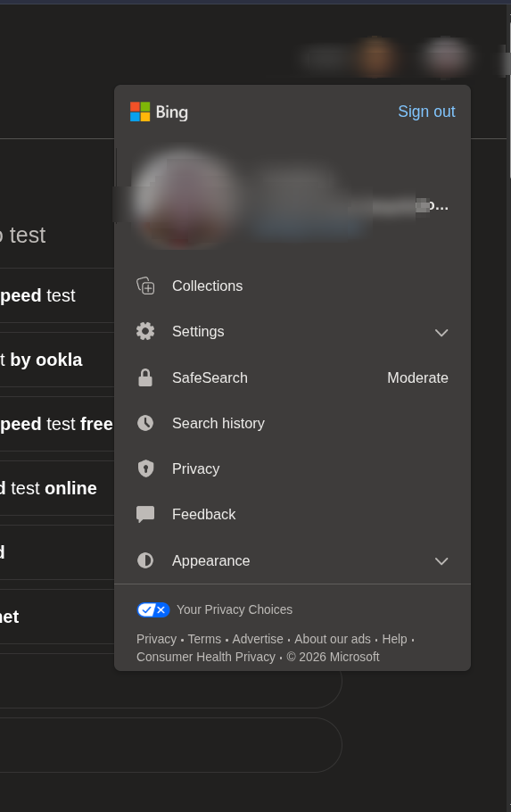Click the Collections icon

[145, 286]
